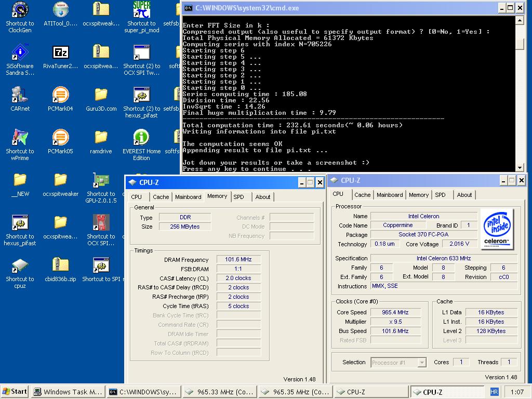
Task: Click the cmd.exe title bar icon
Action: tap(188, 8)
